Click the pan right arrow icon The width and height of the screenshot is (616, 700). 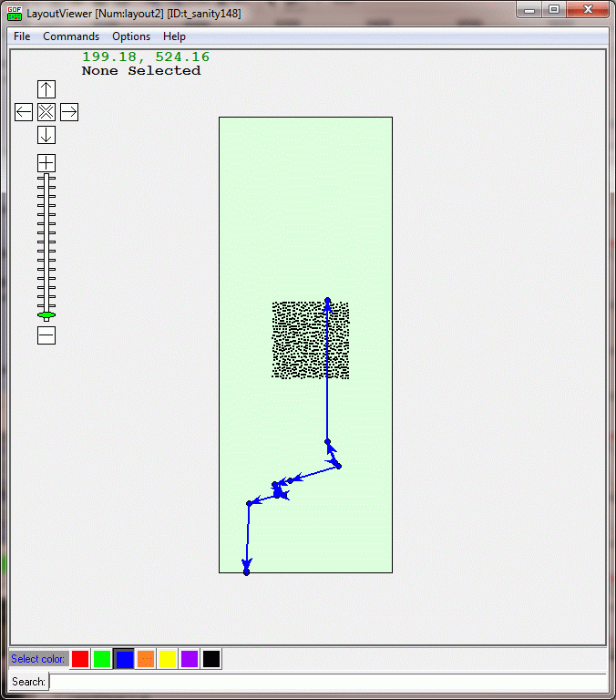69,112
